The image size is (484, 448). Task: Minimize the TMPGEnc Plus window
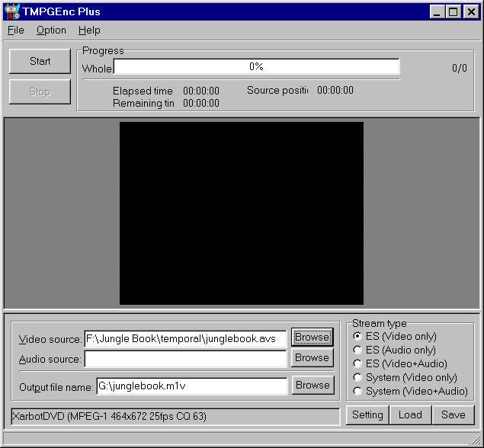(x=437, y=12)
